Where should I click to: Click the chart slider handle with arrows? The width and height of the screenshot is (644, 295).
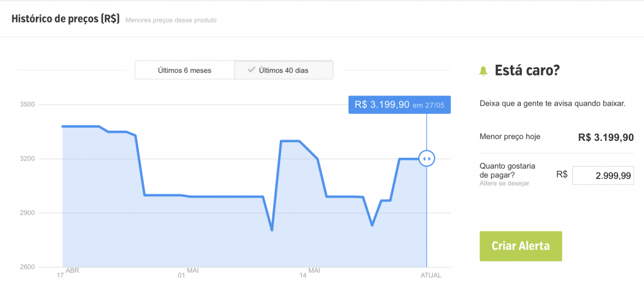tap(427, 159)
